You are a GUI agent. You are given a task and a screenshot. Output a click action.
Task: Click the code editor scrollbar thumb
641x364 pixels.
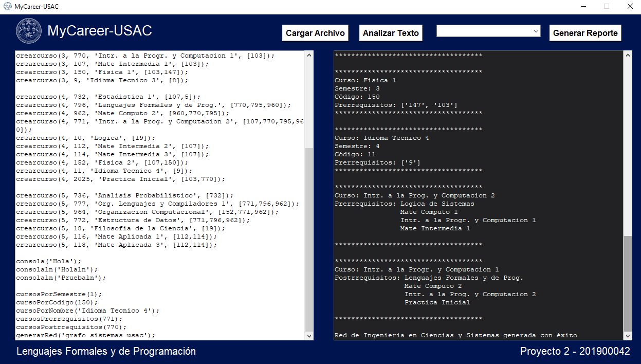(309, 239)
